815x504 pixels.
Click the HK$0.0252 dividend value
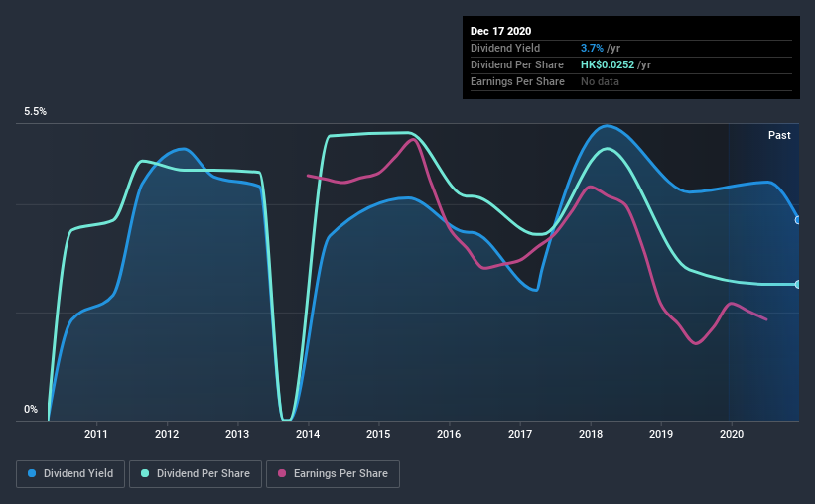click(x=608, y=64)
